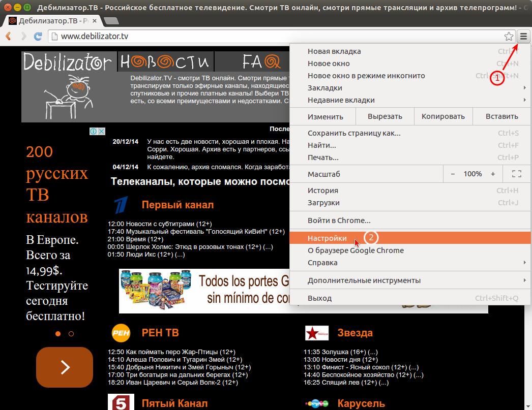The width and height of the screenshot is (532, 410).
Task: Open История from the menu
Action: (x=410, y=191)
